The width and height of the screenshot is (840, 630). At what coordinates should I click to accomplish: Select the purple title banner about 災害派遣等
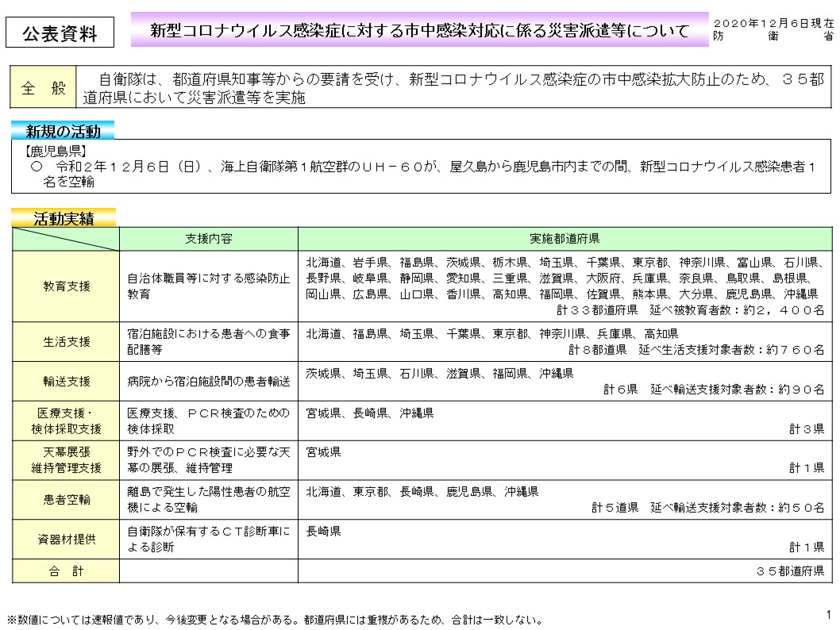tap(419, 30)
